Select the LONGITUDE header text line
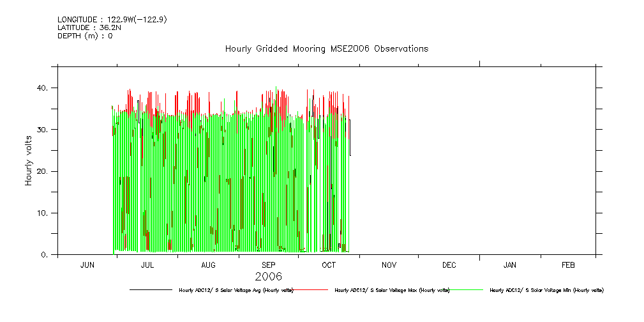The height and width of the screenshot is (322, 644). click(x=112, y=20)
